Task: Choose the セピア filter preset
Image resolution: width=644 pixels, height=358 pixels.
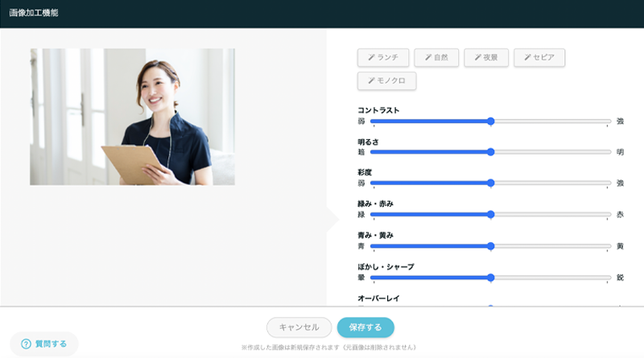Action: tap(539, 58)
